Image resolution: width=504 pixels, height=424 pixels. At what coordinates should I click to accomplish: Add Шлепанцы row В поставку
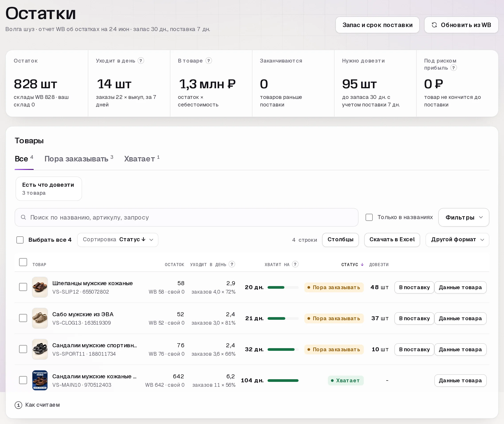(414, 287)
